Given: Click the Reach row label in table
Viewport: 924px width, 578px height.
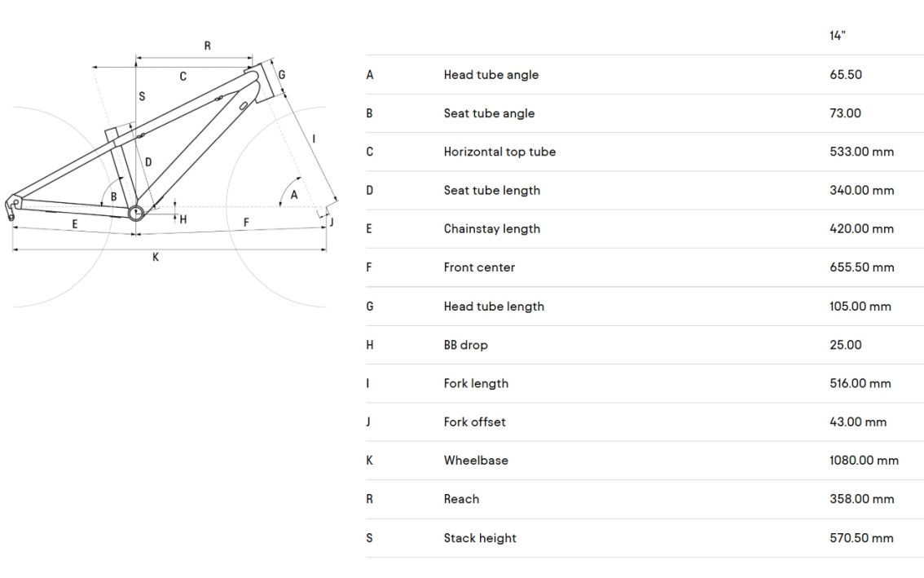Looking at the screenshot, I should click(x=461, y=499).
